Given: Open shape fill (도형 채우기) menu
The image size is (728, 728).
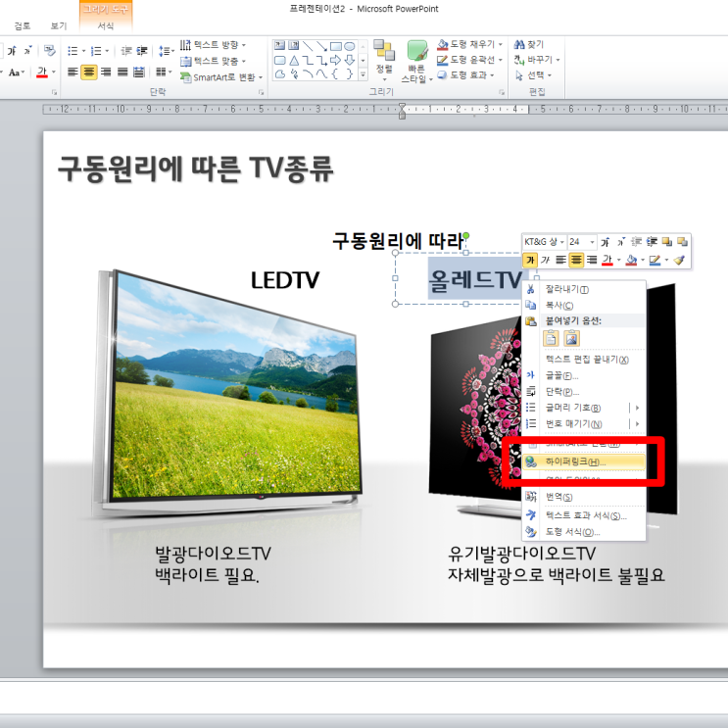Looking at the screenshot, I should 470,44.
